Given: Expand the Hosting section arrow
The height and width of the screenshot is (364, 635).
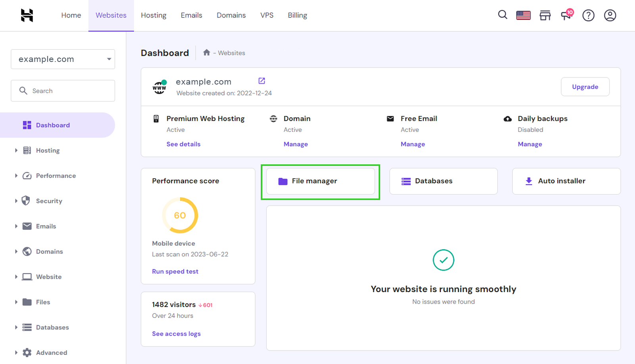Looking at the screenshot, I should point(16,150).
